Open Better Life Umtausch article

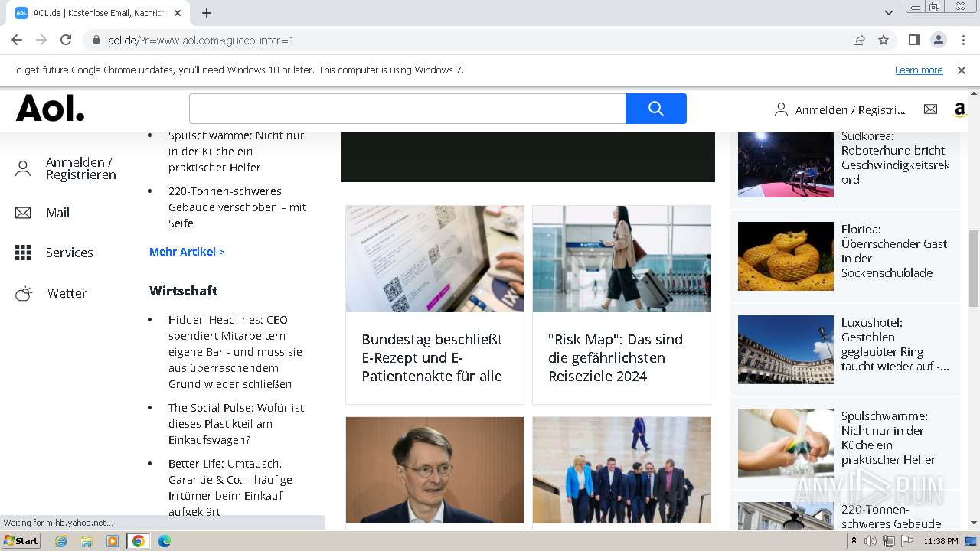230,487
